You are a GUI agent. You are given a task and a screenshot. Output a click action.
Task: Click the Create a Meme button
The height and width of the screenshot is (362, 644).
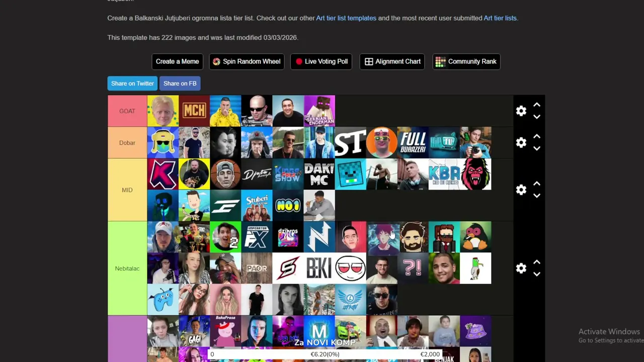click(177, 61)
